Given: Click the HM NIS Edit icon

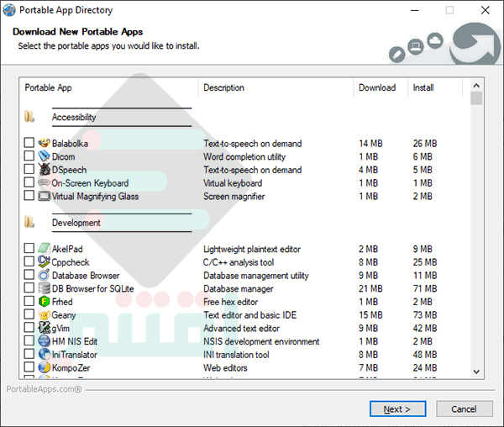Looking at the screenshot, I should pos(44,340).
